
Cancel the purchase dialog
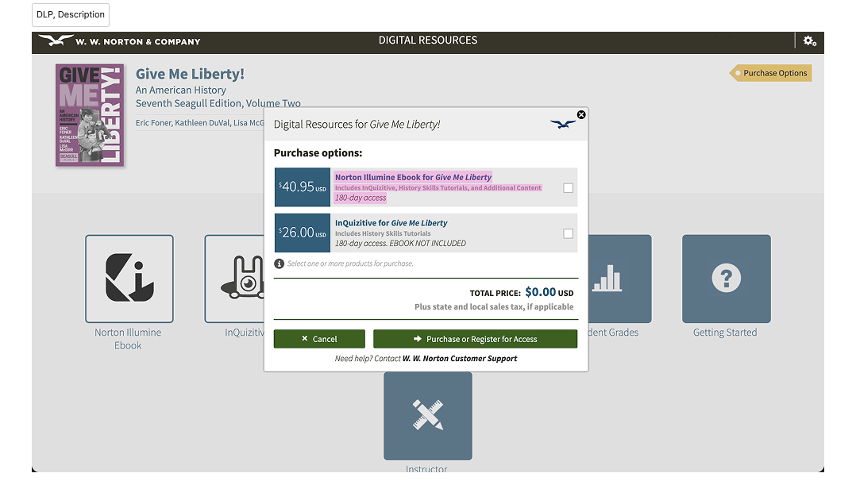(319, 339)
